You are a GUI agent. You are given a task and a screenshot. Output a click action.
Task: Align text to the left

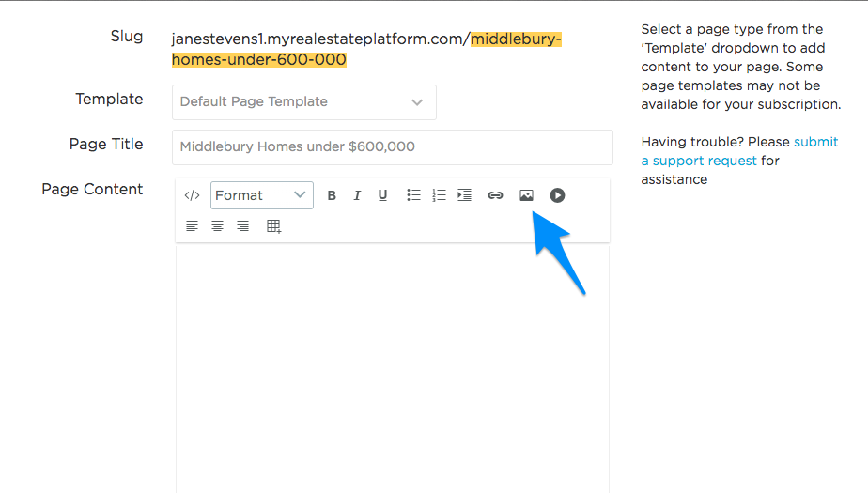192,225
